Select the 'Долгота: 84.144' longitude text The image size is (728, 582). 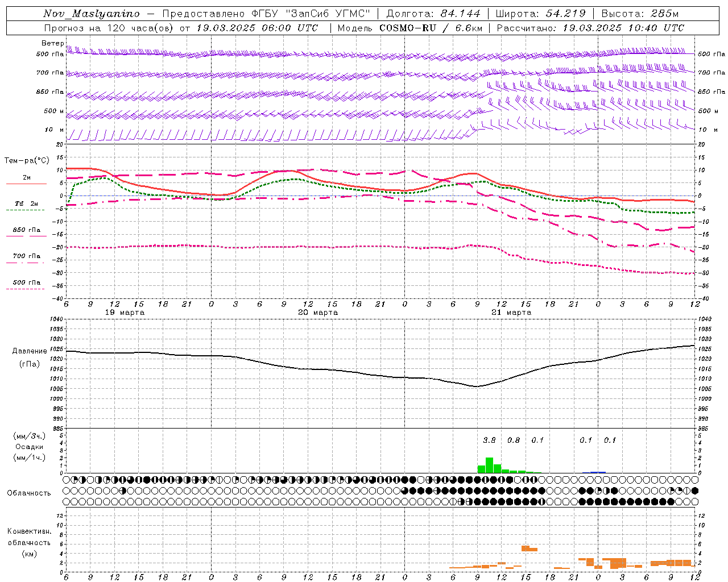point(433,14)
